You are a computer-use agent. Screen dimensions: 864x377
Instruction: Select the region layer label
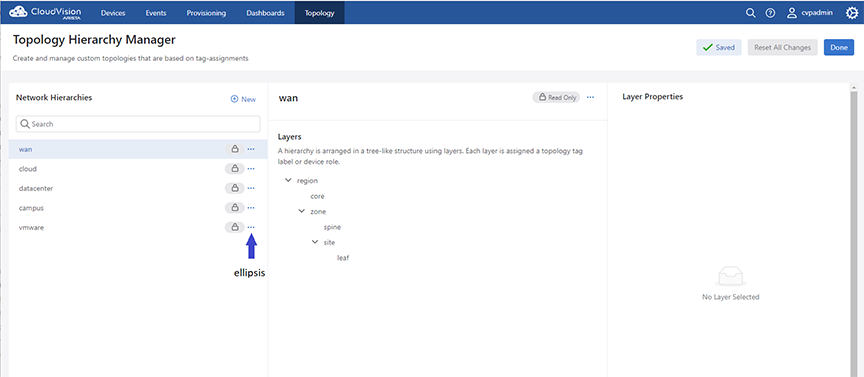point(307,180)
